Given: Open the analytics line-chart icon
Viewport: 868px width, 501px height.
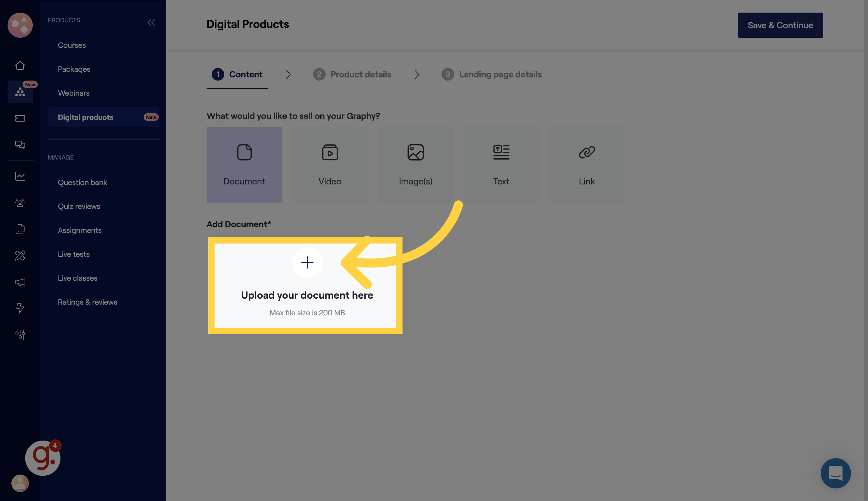Looking at the screenshot, I should pos(20,176).
